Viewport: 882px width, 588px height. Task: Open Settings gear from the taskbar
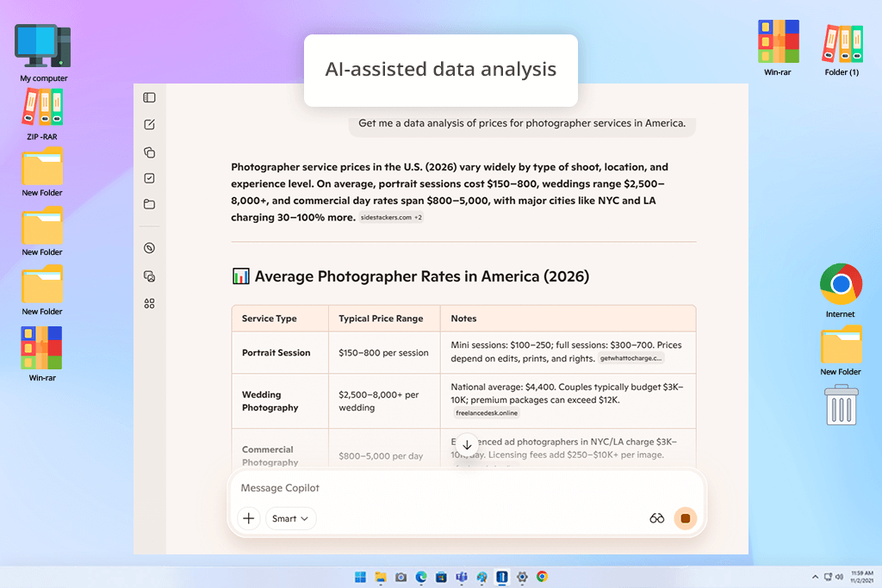click(522, 577)
